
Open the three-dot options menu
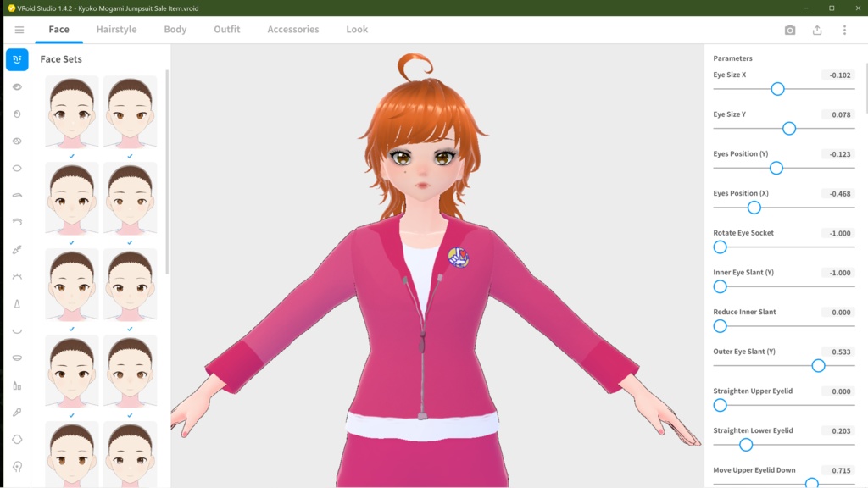[x=843, y=29]
